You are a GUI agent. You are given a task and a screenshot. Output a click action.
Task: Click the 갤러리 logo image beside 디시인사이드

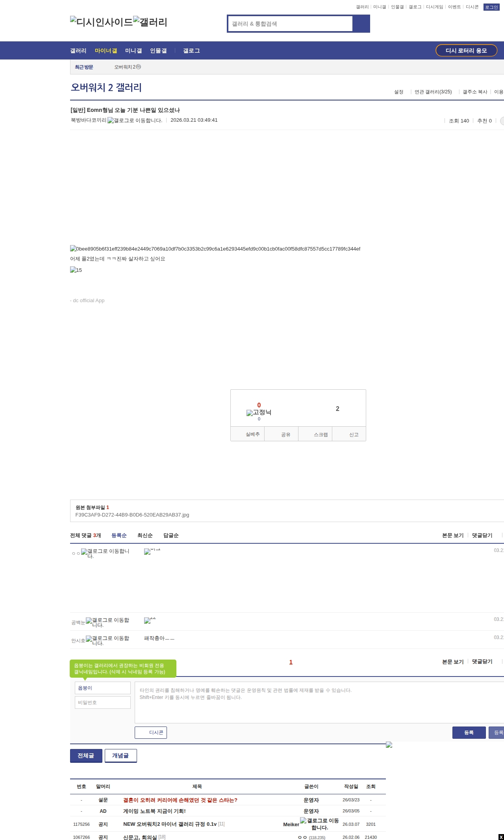(150, 22)
